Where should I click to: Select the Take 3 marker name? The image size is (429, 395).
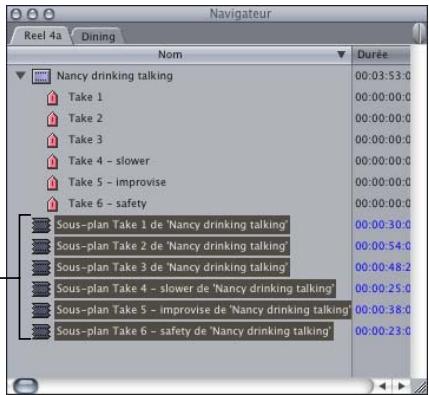click(85, 140)
